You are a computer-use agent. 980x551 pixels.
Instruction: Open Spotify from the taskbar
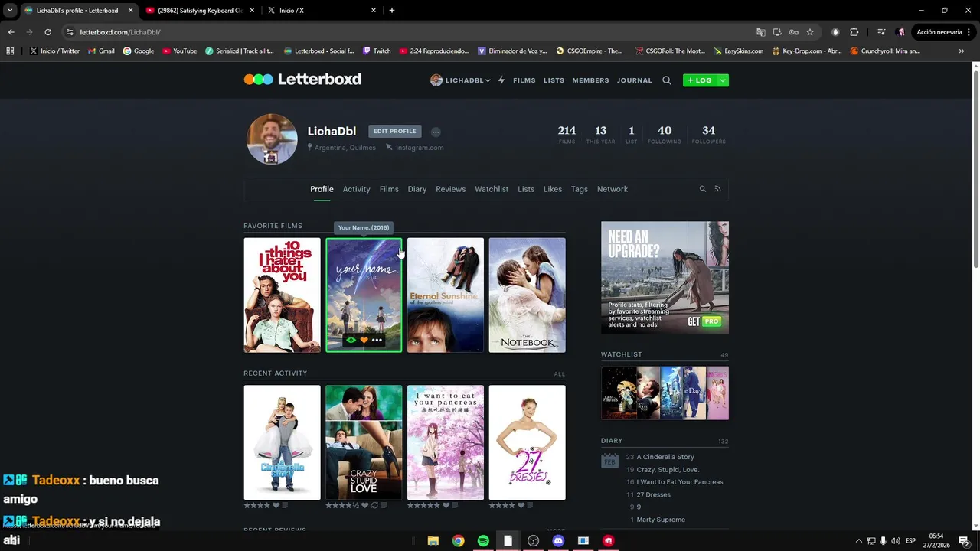483,541
